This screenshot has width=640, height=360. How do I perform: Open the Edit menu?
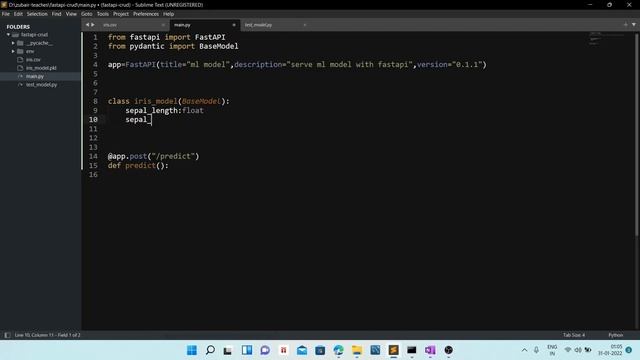pyautogui.click(x=18, y=14)
